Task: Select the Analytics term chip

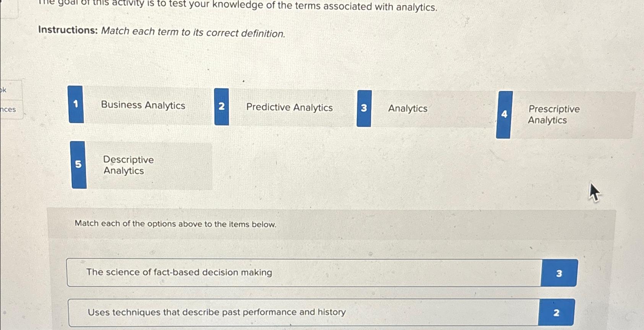Action: click(407, 109)
